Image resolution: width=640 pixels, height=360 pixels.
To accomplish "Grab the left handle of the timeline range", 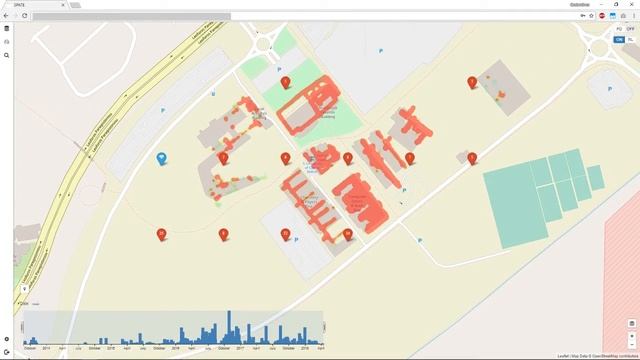I will [22, 327].
